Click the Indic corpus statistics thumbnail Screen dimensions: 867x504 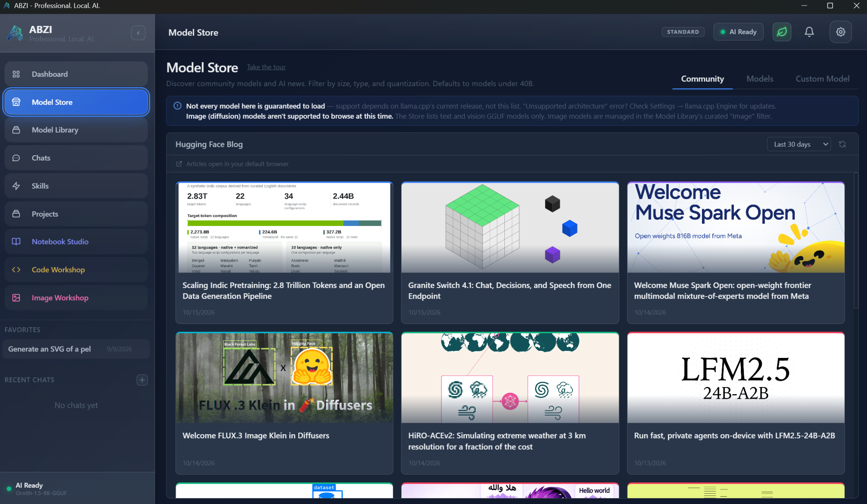coord(284,228)
